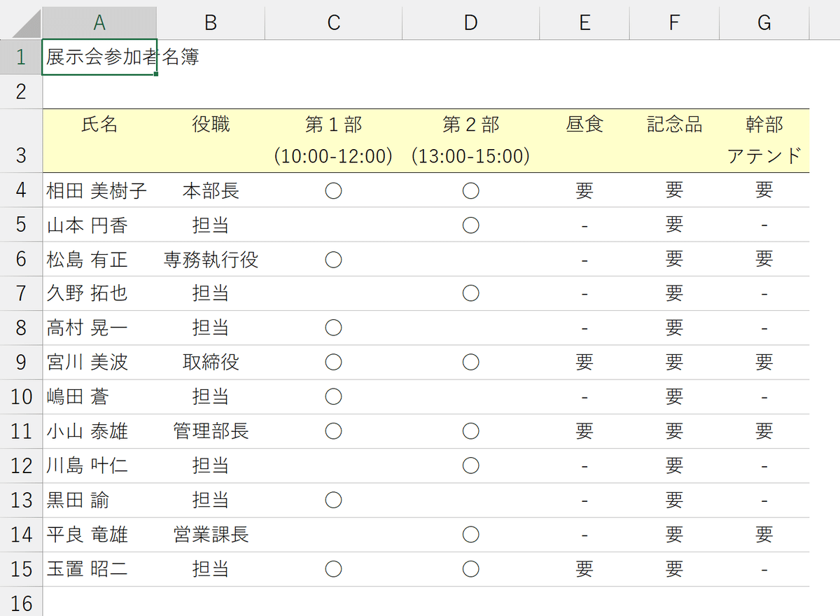Select the name 山本 円香
Image resolution: width=840 pixels, height=616 pixels.
tap(87, 225)
